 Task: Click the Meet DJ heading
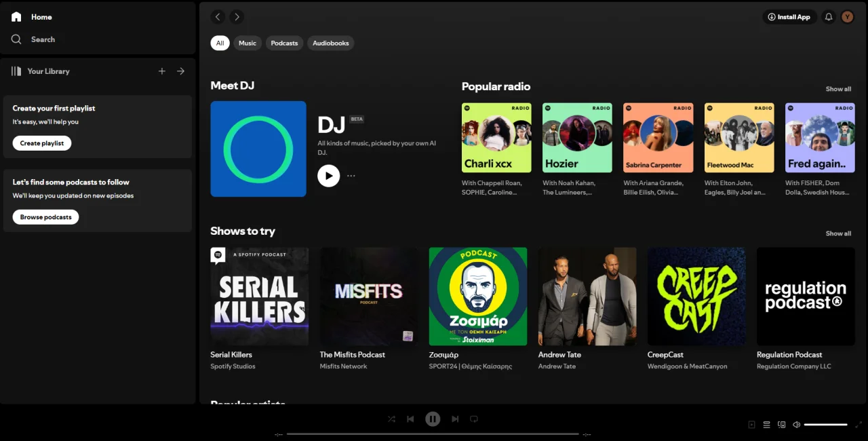click(x=233, y=85)
